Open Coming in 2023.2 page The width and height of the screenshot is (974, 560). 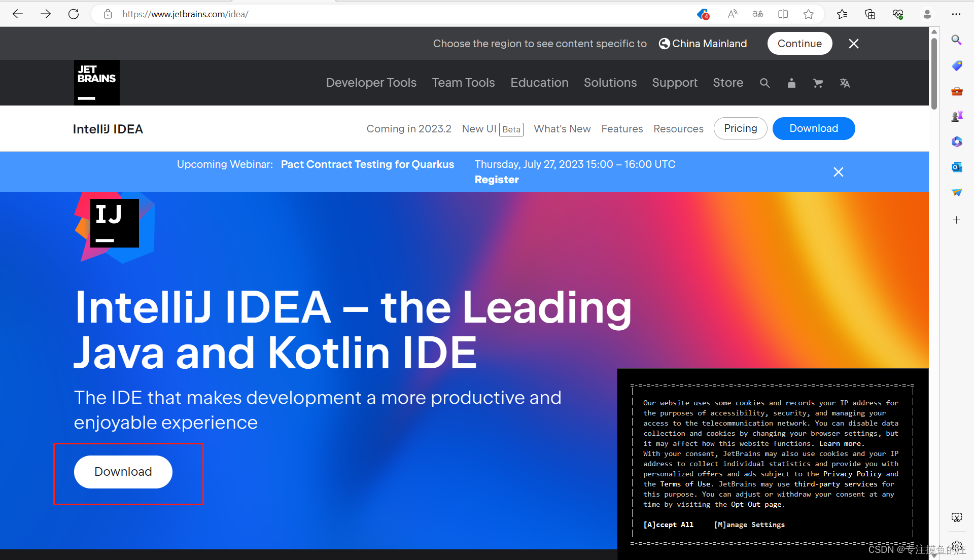pyautogui.click(x=409, y=129)
